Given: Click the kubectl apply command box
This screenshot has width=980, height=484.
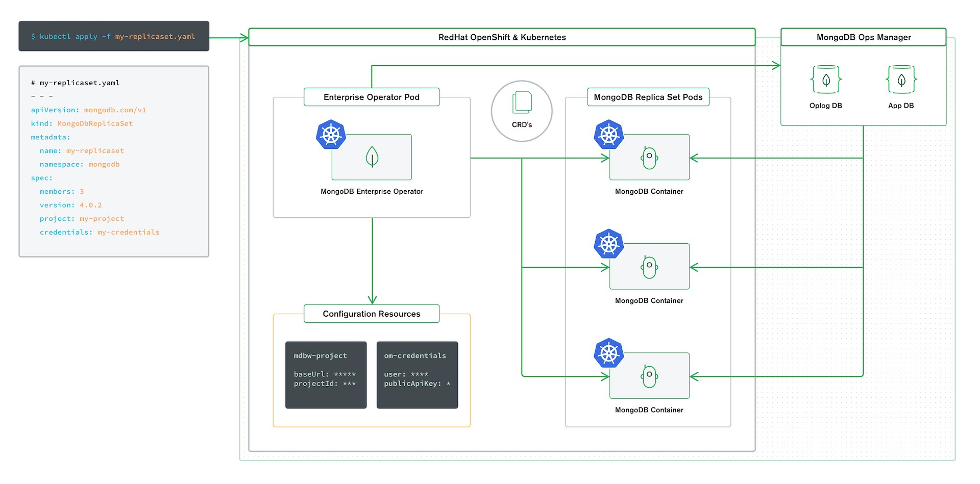Looking at the screenshot, I should click(114, 36).
